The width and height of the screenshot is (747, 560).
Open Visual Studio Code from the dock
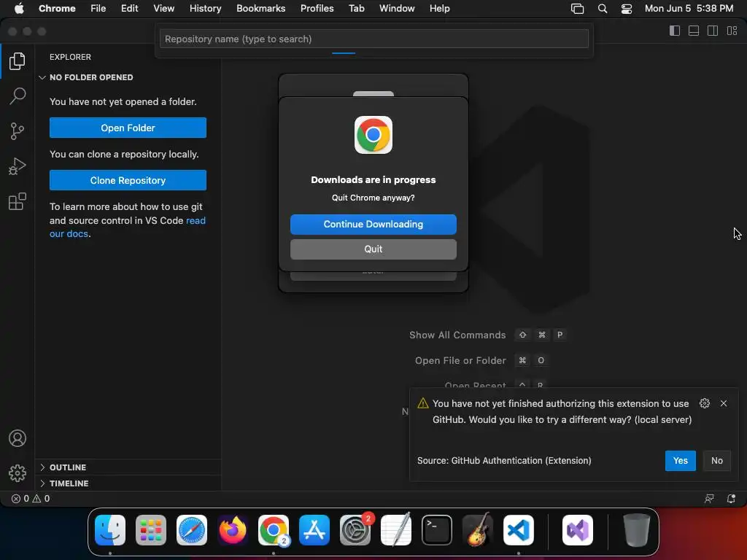click(519, 530)
